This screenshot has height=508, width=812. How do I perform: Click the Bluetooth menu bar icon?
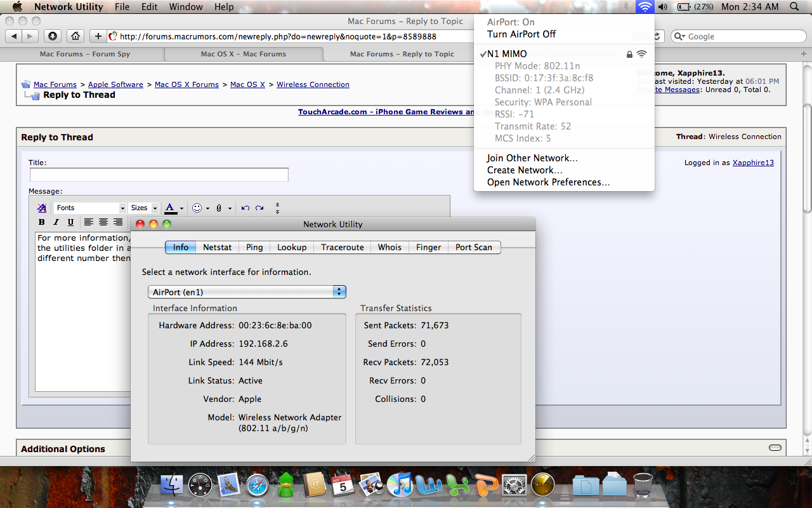coord(625,7)
